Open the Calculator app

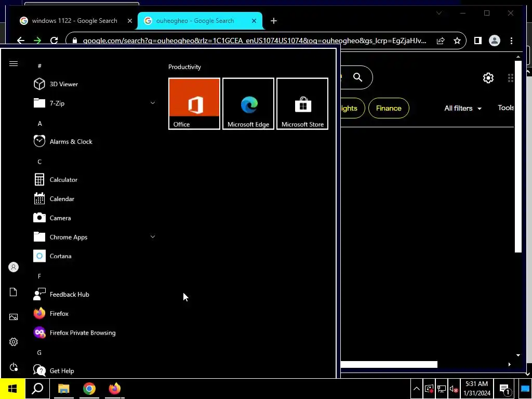point(95,180)
